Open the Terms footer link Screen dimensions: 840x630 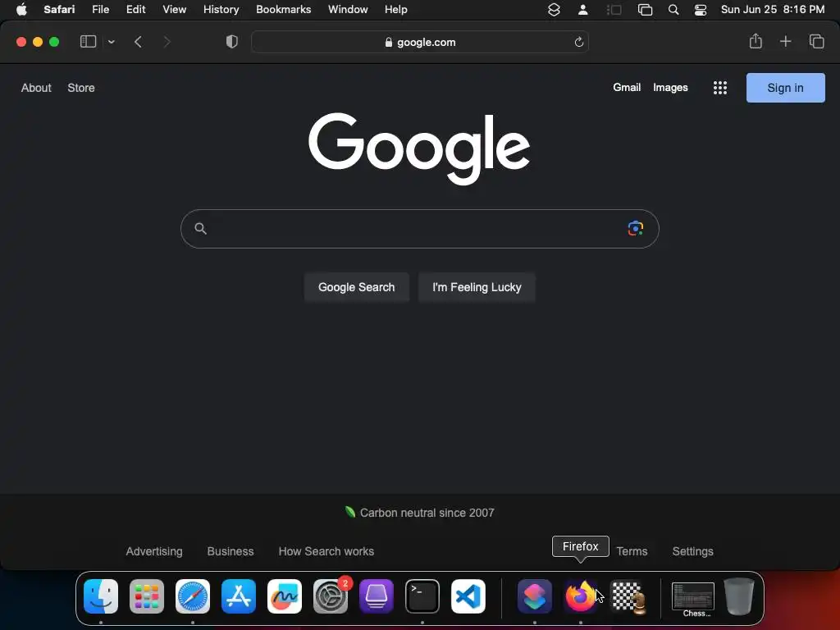coord(632,551)
